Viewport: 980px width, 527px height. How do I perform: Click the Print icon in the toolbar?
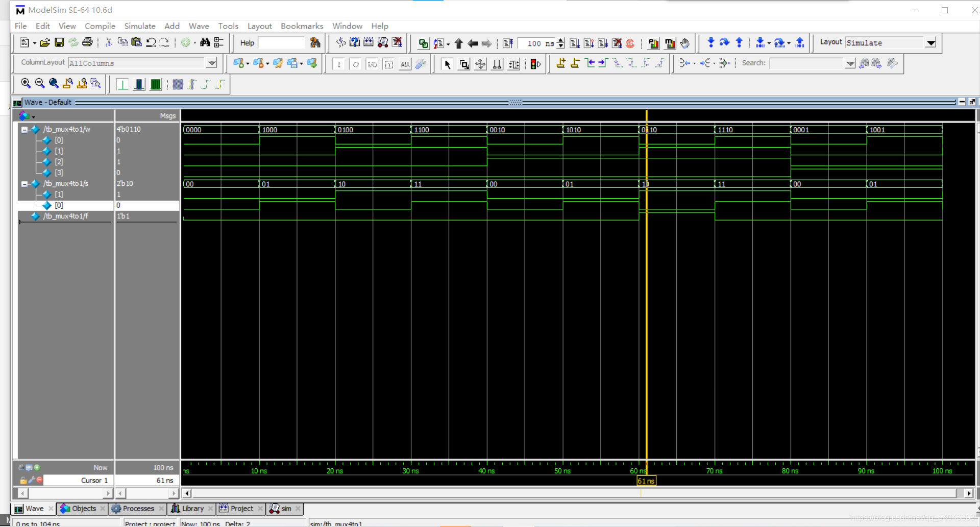(87, 42)
